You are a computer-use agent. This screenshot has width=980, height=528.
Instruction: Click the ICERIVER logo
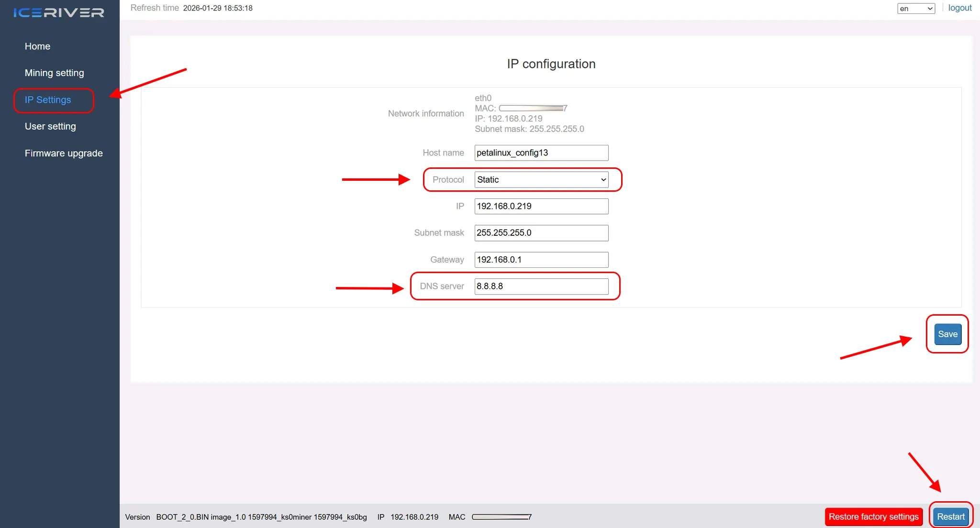59,12
